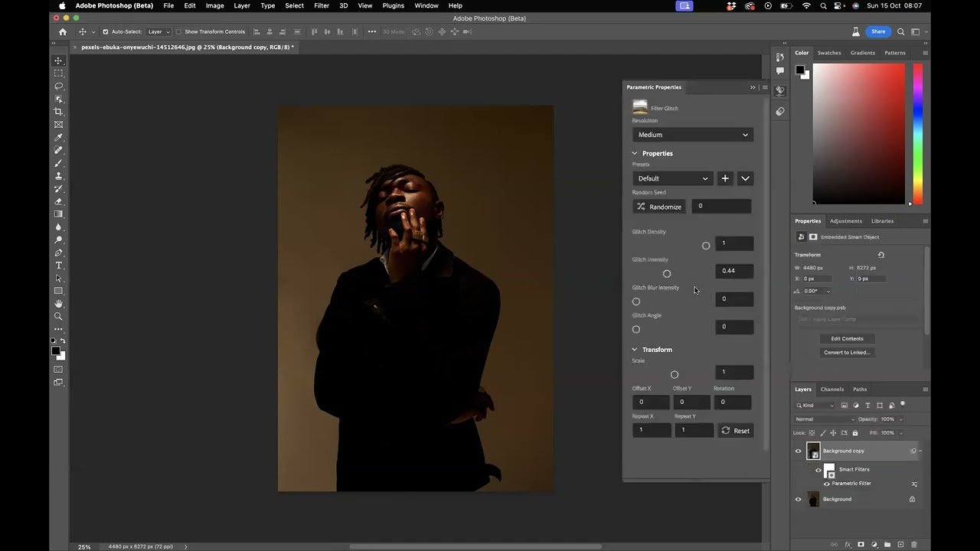980x551 pixels.
Task: Select the Dodge tool
Action: pyautogui.click(x=58, y=240)
